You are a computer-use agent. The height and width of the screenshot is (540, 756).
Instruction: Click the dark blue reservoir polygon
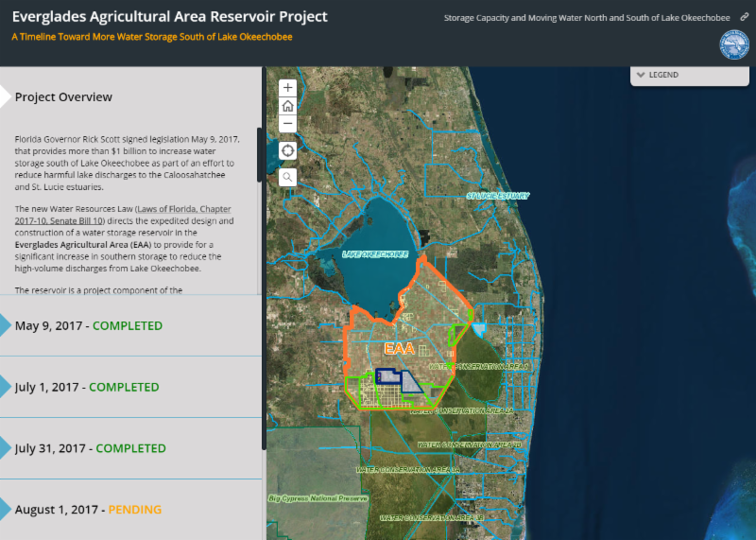[x=411, y=382]
